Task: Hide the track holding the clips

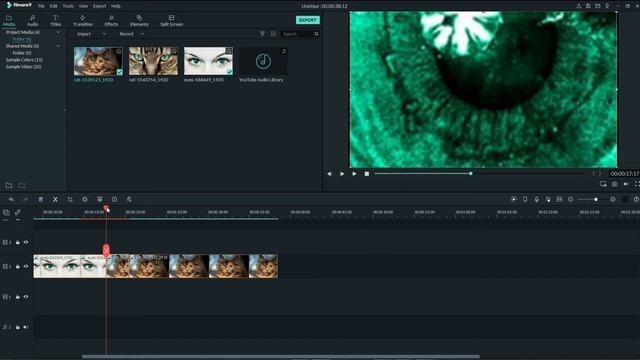Action: tap(26, 267)
